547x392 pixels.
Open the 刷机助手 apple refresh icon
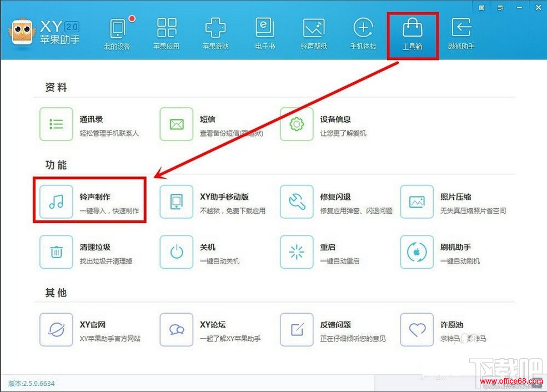click(x=417, y=252)
